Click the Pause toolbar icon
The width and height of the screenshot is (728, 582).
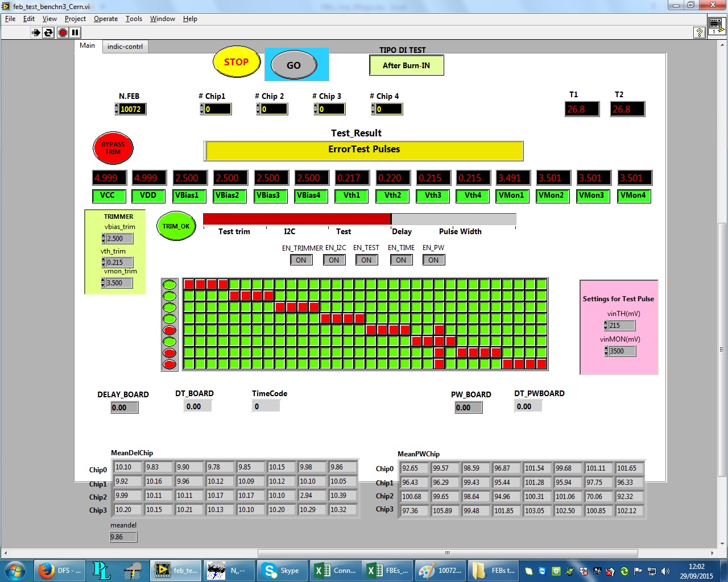75,32
